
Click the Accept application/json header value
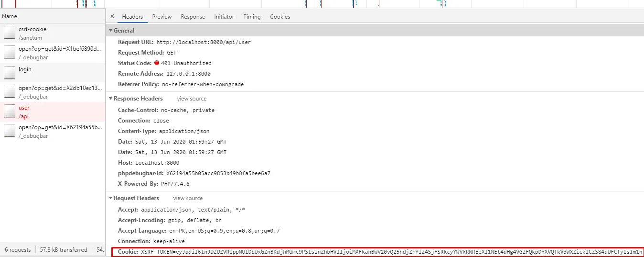click(193, 210)
